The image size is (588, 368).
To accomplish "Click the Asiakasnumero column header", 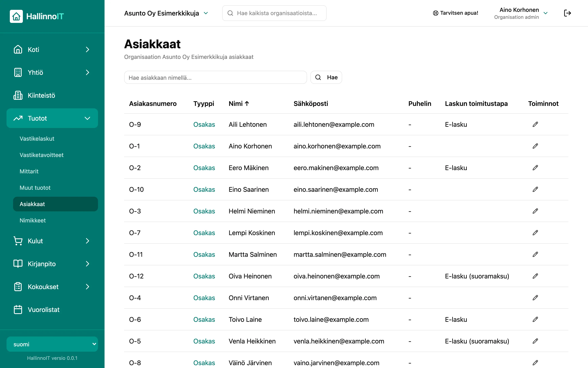I will click(x=153, y=104).
